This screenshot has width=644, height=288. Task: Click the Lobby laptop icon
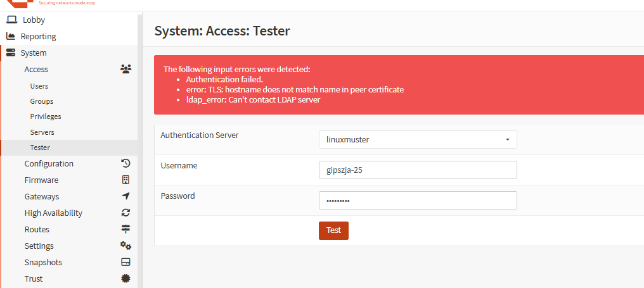(12, 20)
